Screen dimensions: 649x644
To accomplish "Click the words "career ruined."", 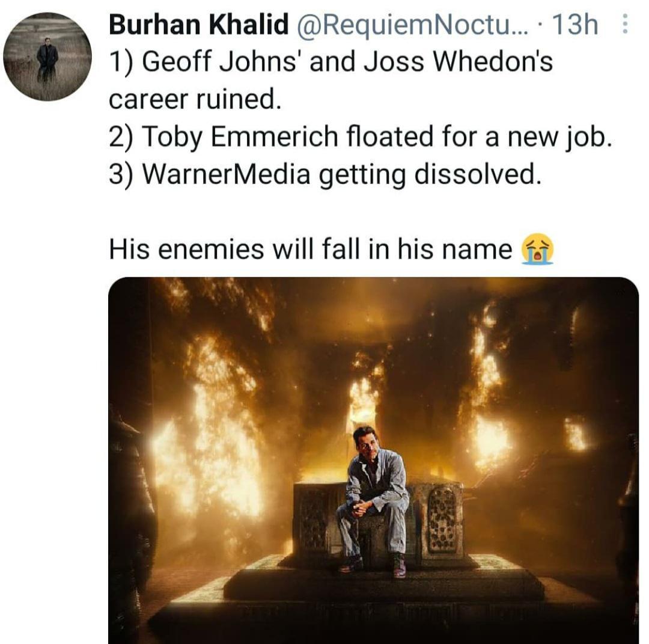I will tap(195, 100).
